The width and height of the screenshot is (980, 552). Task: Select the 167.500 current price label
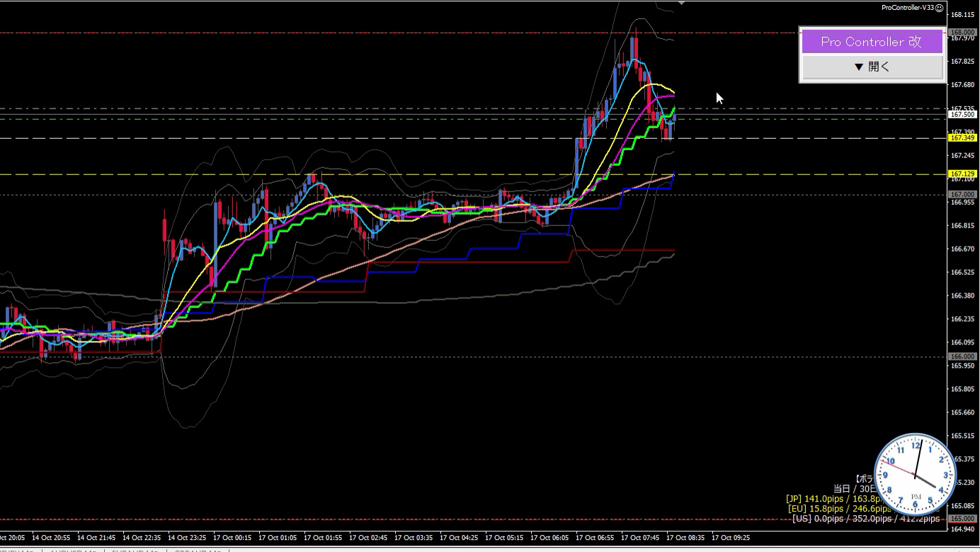(x=962, y=114)
